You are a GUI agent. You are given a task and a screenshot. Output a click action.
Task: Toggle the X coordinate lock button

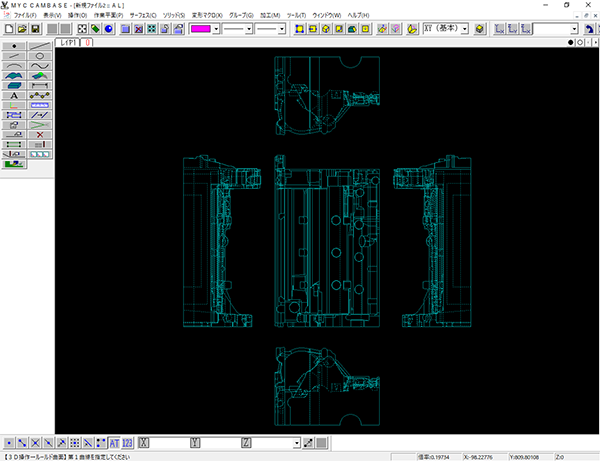coord(143,443)
